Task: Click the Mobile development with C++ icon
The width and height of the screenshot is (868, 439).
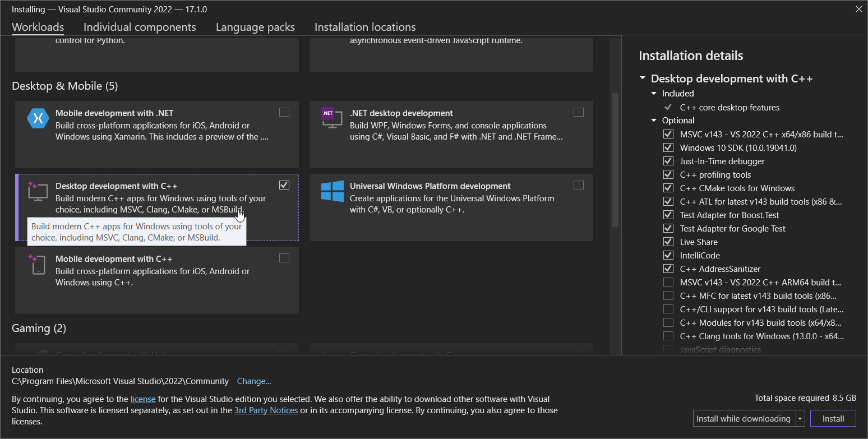Action: (x=38, y=264)
